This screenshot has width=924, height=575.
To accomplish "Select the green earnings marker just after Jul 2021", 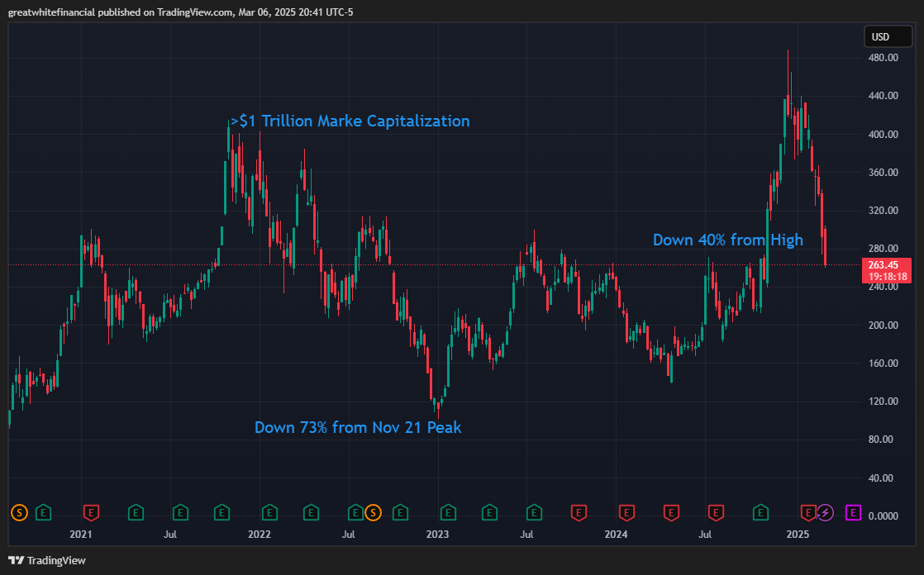I will point(180,512).
